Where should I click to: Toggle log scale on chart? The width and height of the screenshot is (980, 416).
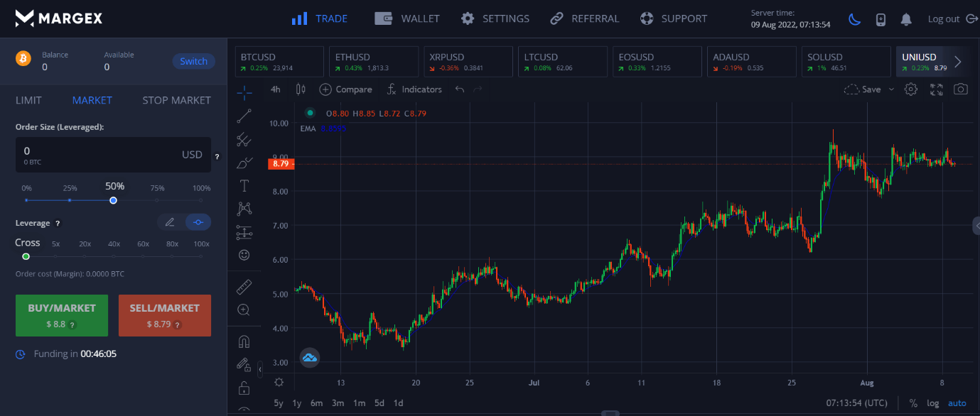(x=932, y=403)
